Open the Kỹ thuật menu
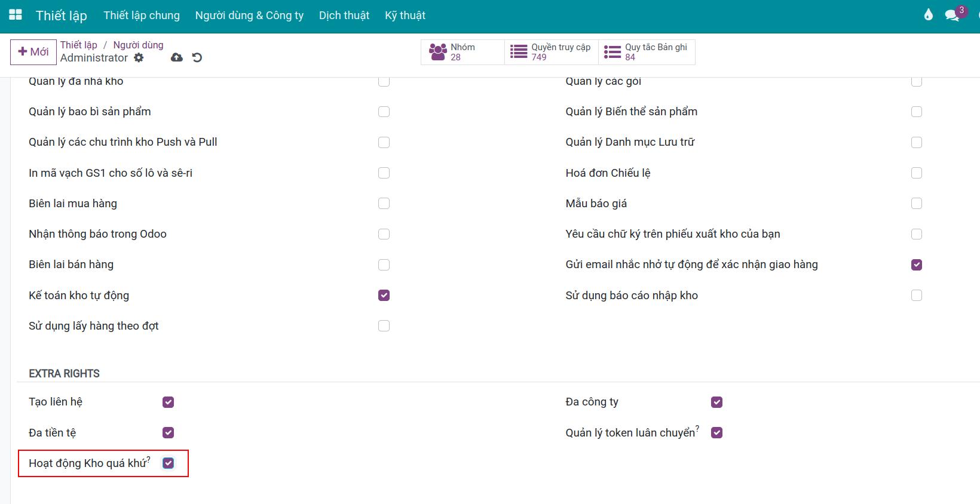Viewport: 980px width, 504px height. (405, 16)
